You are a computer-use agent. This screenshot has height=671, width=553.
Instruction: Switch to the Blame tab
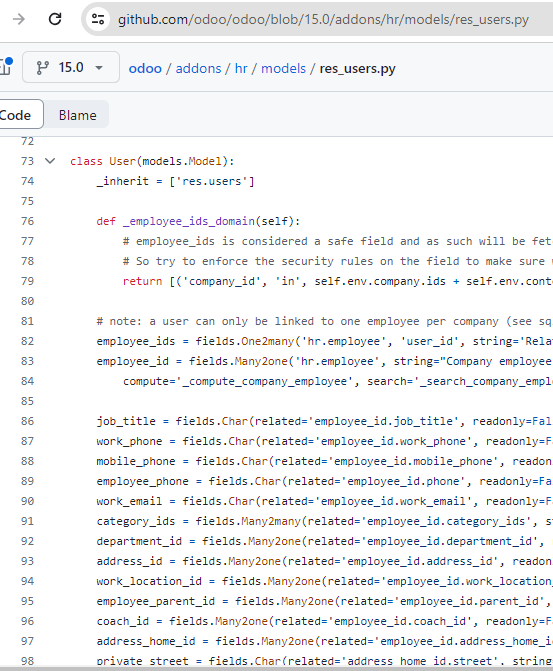[x=77, y=115]
